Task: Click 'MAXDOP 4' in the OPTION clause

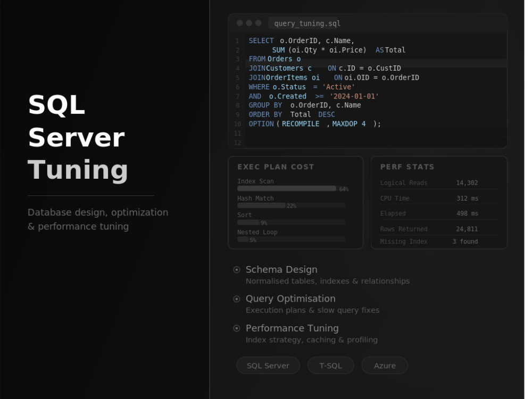Action: click(349, 124)
